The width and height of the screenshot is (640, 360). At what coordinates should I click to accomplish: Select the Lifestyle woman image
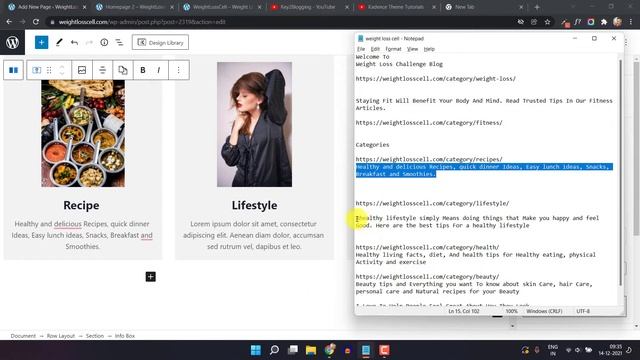tap(254, 124)
